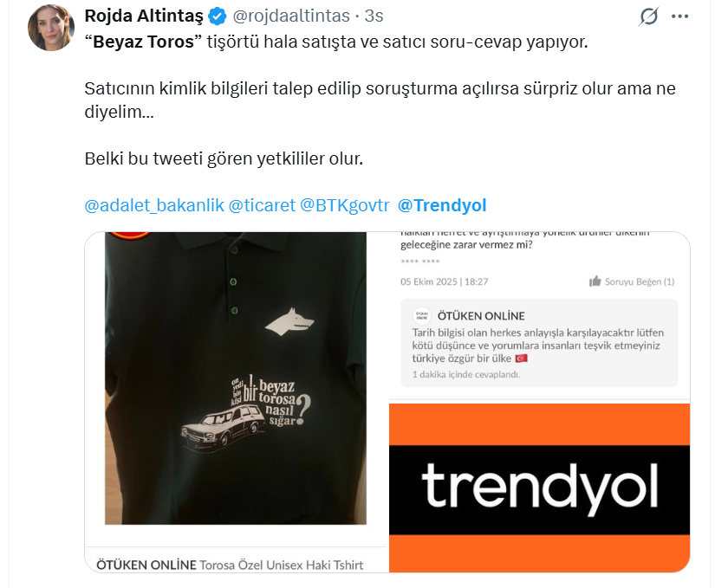715x588 pixels.
Task: Open the @ticaret mention
Action: [x=262, y=205]
